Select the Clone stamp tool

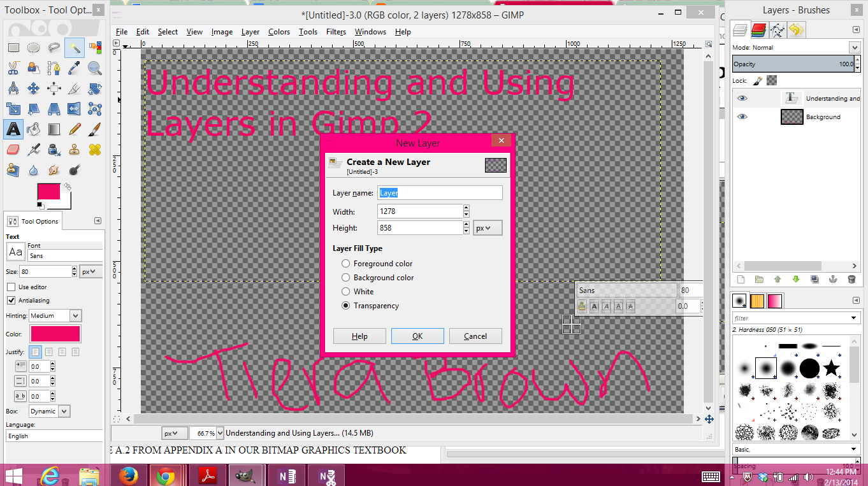tap(75, 150)
